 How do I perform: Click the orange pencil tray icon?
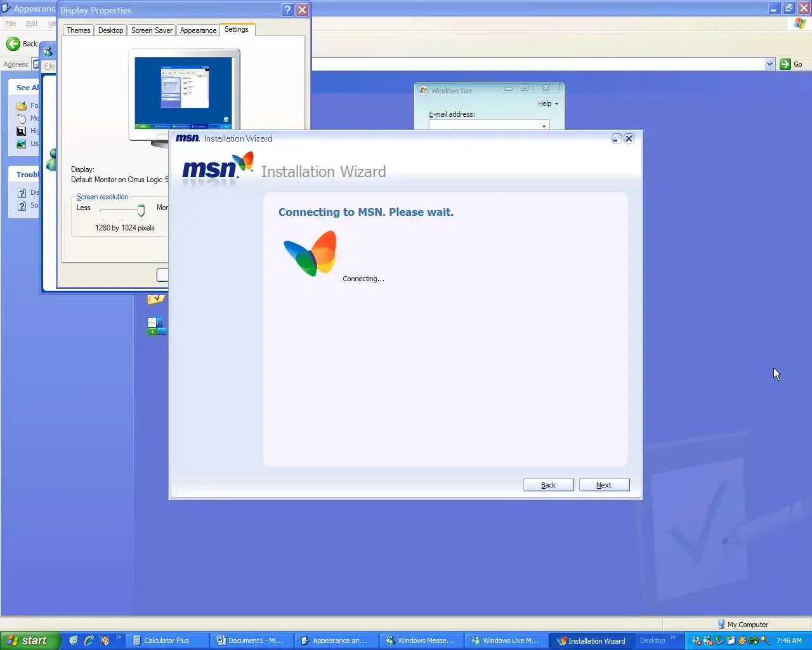(x=742, y=640)
